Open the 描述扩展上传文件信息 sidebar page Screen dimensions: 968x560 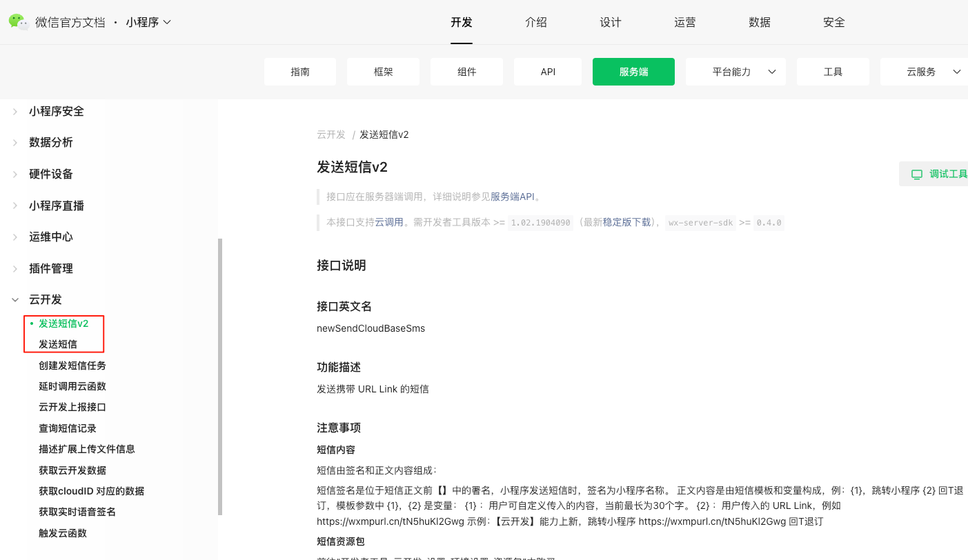pos(87,449)
